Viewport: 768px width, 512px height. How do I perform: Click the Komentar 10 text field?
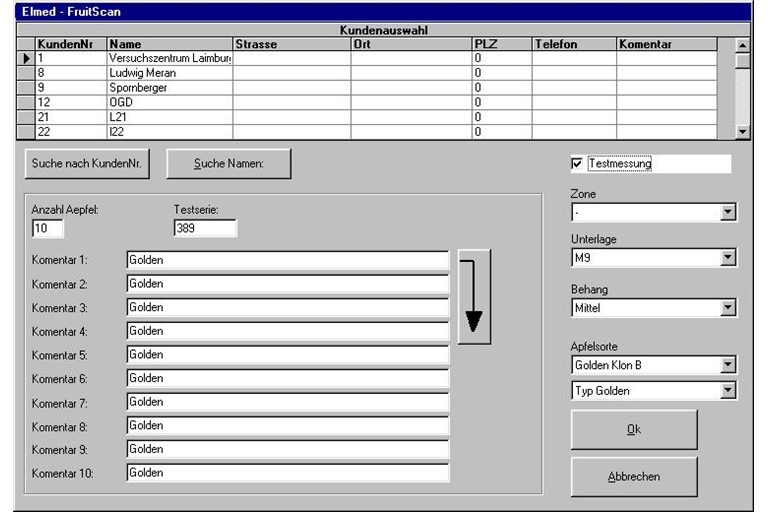click(287, 473)
